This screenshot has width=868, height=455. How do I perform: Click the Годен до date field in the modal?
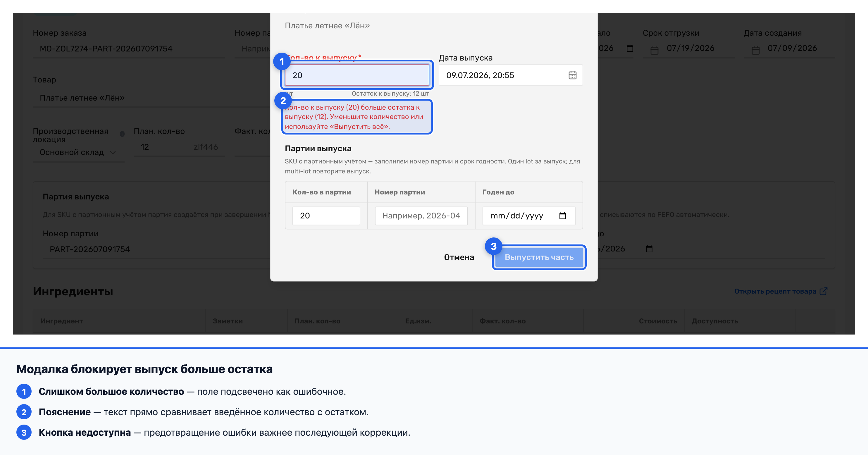point(528,216)
